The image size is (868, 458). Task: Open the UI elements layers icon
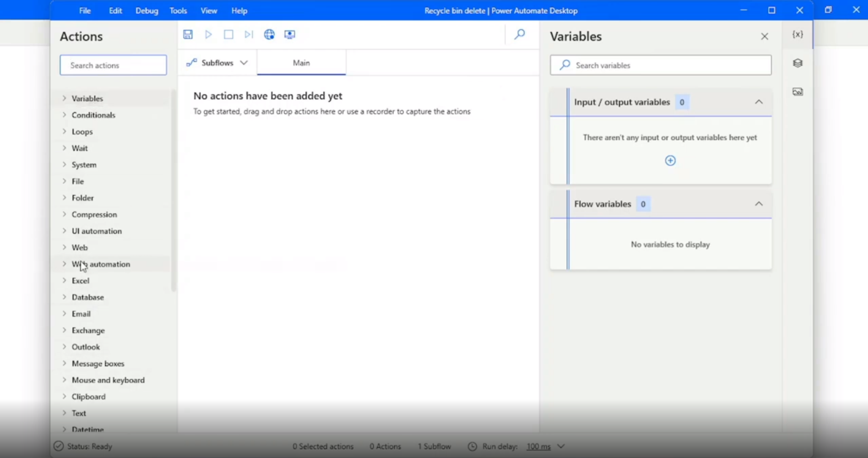tap(798, 63)
